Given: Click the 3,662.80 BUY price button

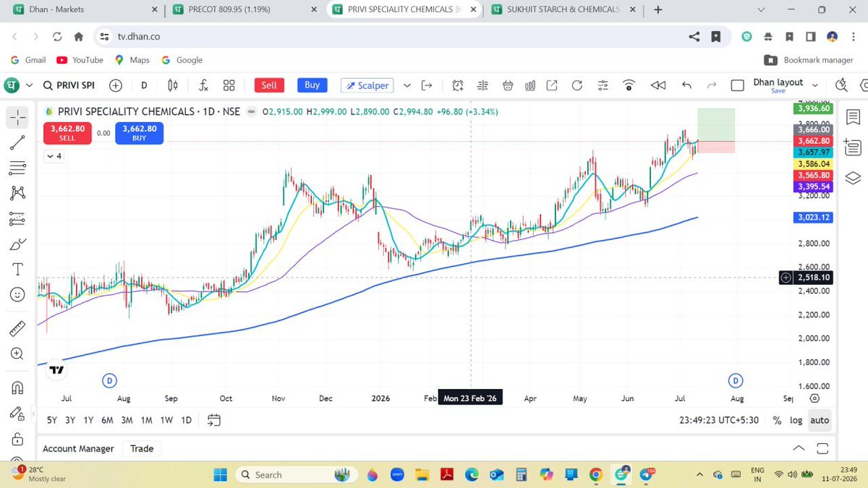Looking at the screenshot, I should [x=139, y=133].
